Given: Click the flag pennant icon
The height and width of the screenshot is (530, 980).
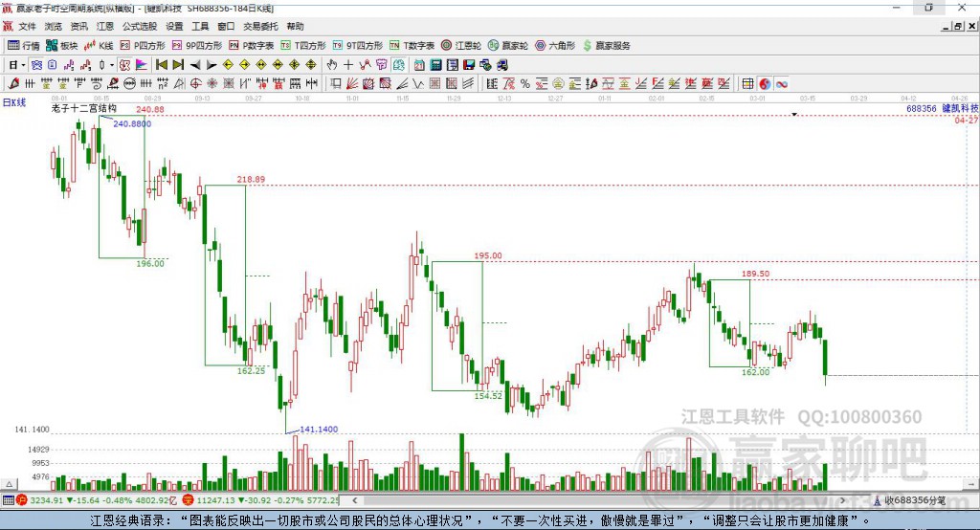Looking at the screenshot, I should [x=142, y=65].
